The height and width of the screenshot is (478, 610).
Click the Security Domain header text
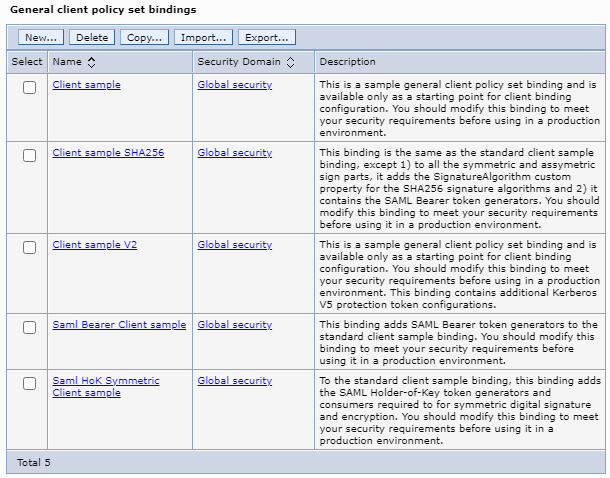239,62
